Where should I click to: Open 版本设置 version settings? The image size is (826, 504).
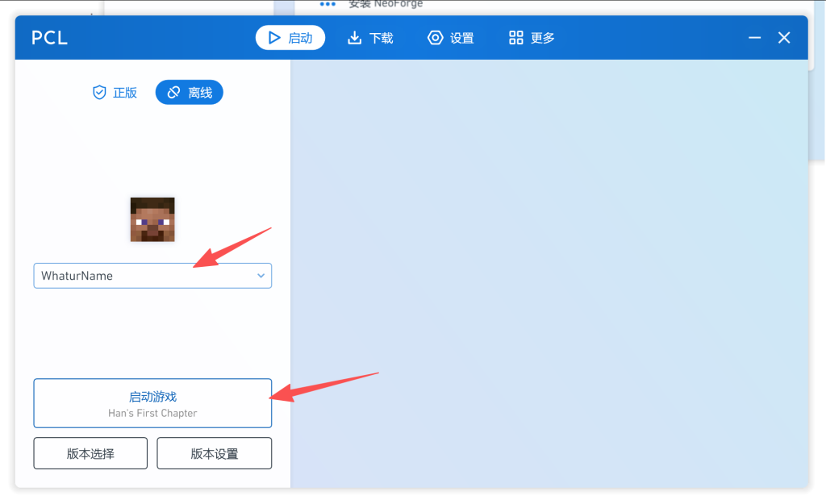pyautogui.click(x=215, y=453)
